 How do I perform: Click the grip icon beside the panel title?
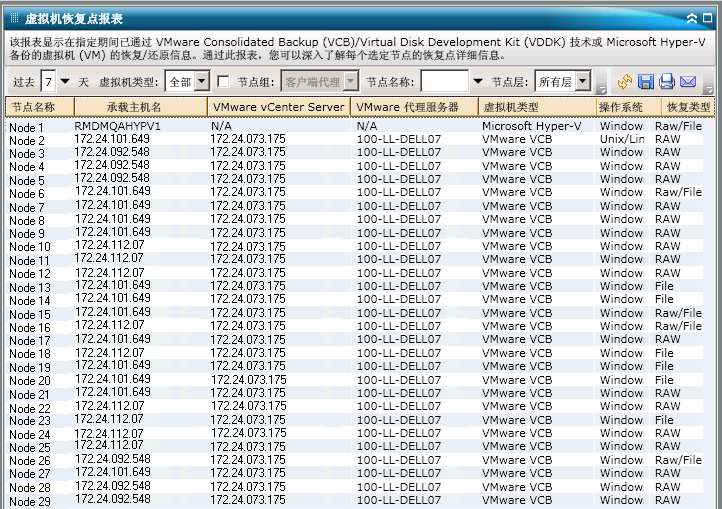(14, 18)
